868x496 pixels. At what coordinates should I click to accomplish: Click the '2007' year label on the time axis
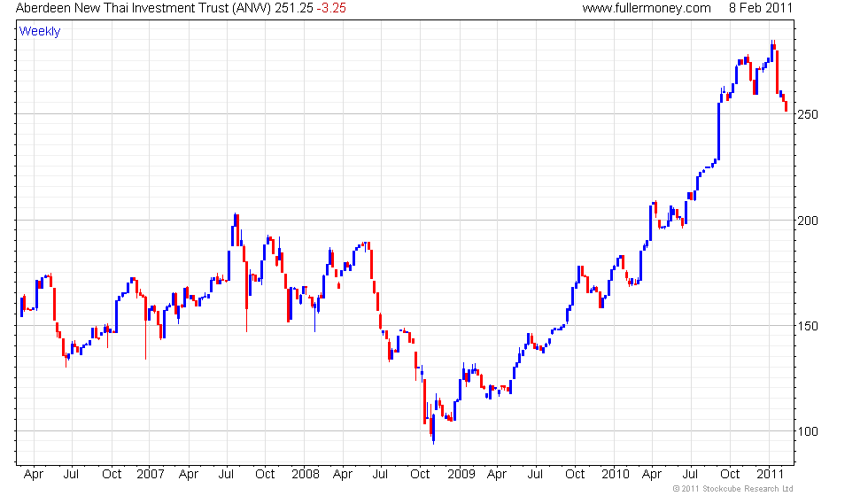(x=151, y=475)
